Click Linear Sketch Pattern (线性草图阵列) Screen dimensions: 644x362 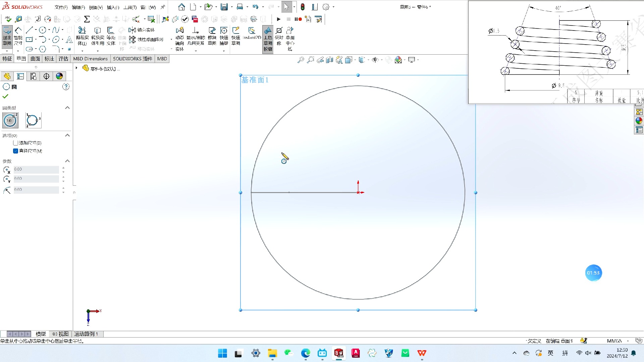(146, 40)
